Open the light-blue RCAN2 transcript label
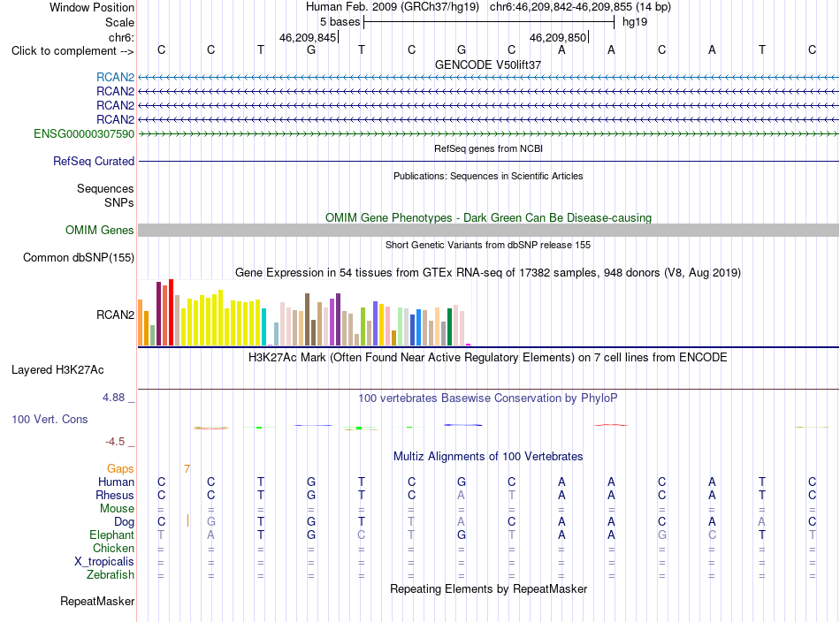Image resolution: width=840 pixels, height=622 pixels. coord(115,77)
